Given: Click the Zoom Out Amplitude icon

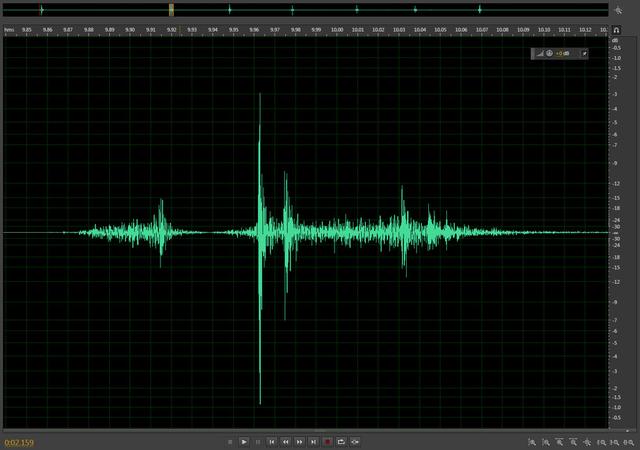Looking at the screenshot, I should [546, 442].
